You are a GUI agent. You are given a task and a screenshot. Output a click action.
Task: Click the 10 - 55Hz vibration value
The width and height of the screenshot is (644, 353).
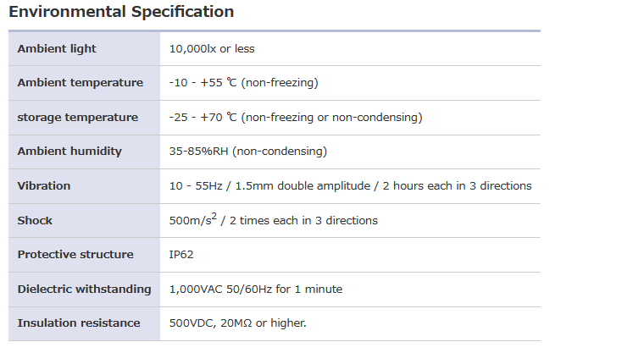[x=351, y=185]
